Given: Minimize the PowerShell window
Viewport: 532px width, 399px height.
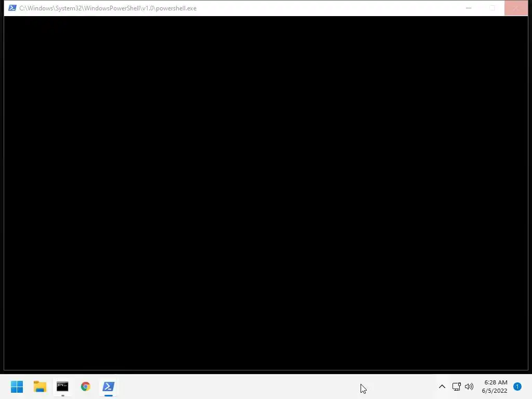Looking at the screenshot, I should (x=469, y=8).
